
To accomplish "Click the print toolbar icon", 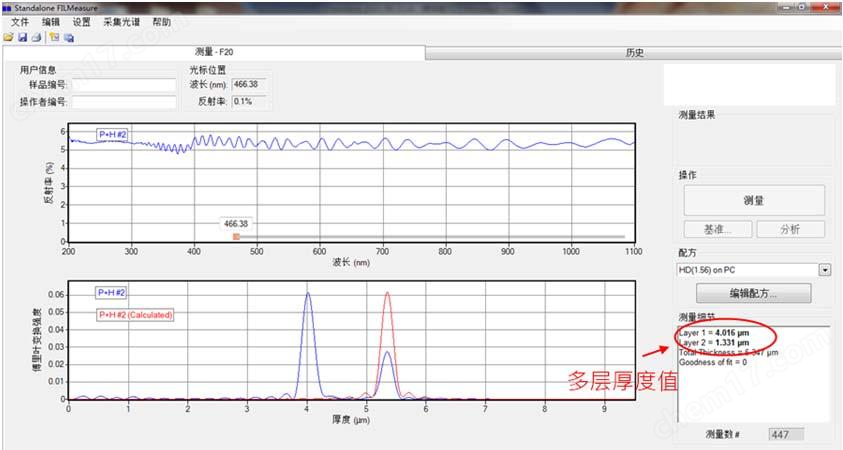I will click(35, 37).
